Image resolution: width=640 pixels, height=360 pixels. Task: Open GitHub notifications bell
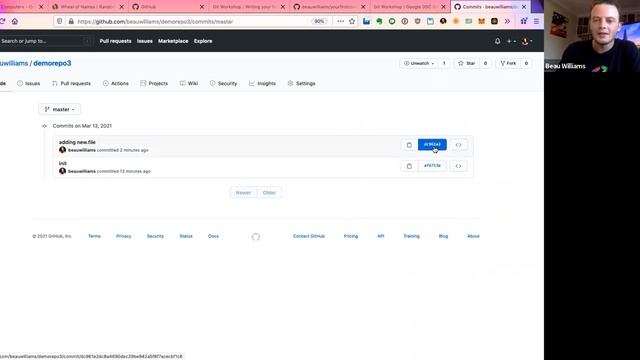pos(497,41)
